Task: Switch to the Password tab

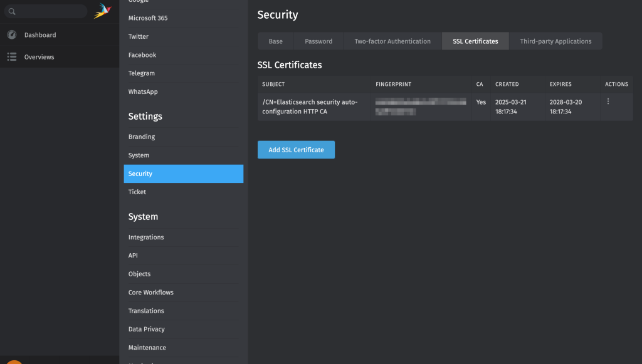Action: click(318, 41)
